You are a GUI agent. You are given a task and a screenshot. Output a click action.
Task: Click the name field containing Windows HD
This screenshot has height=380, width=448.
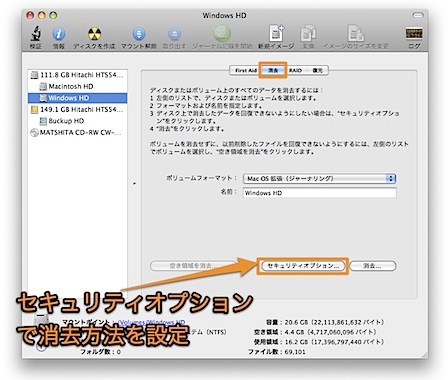(x=320, y=193)
